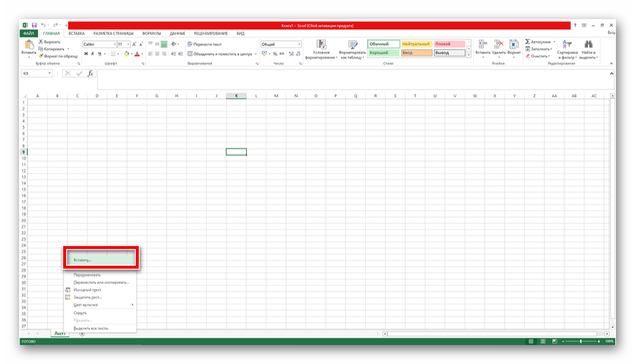
Task: Click the formula bar confirm checkmark icon
Action: (x=79, y=73)
